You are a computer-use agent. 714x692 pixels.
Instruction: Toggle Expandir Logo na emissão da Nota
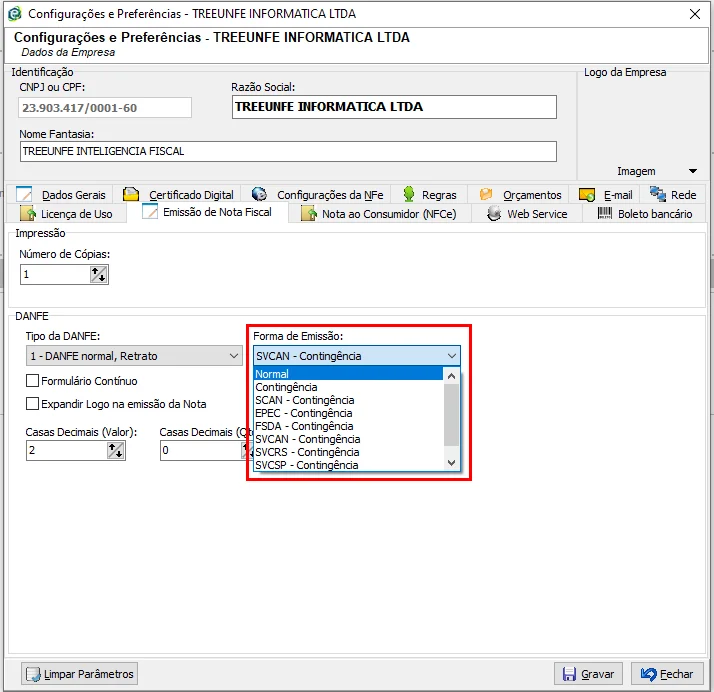click(x=32, y=403)
